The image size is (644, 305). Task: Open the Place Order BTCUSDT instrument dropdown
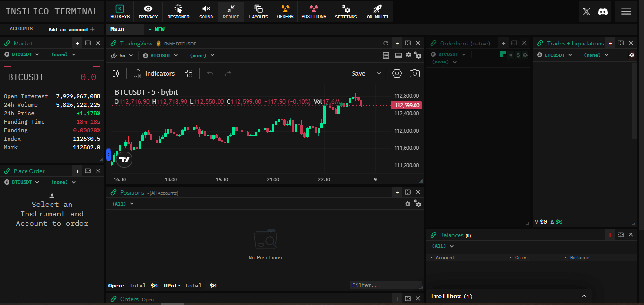pos(22,182)
